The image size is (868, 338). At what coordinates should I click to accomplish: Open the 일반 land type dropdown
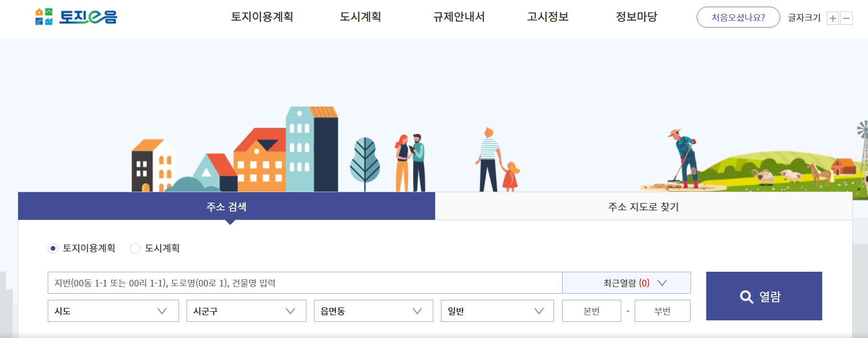[x=497, y=311]
